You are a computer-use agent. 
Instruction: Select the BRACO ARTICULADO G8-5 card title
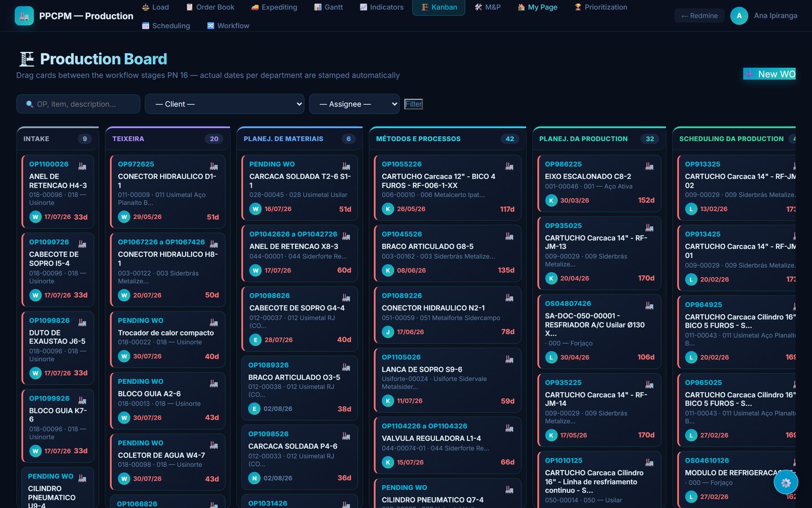tap(427, 247)
